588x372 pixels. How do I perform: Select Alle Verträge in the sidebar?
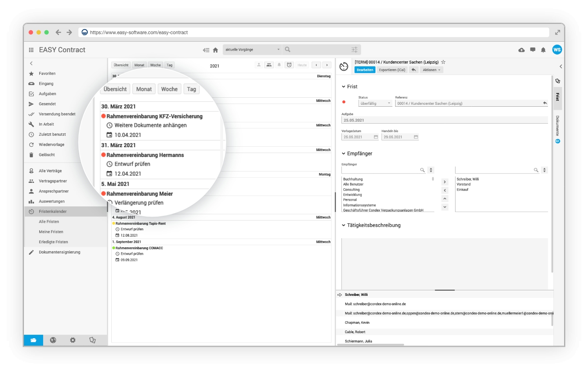coord(50,171)
